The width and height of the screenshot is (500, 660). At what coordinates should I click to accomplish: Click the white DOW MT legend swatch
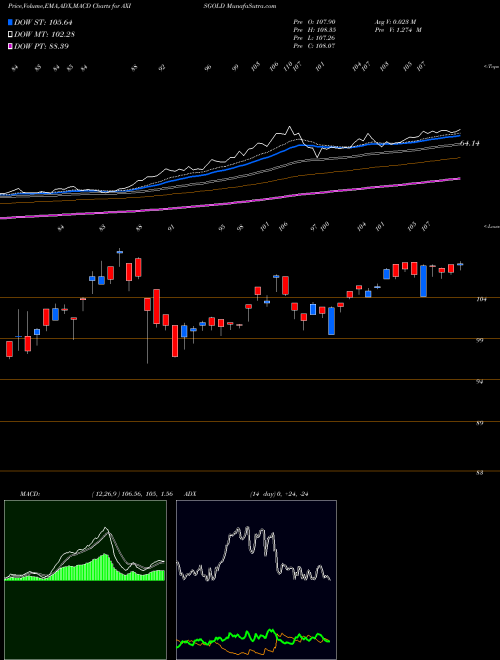point(11,35)
